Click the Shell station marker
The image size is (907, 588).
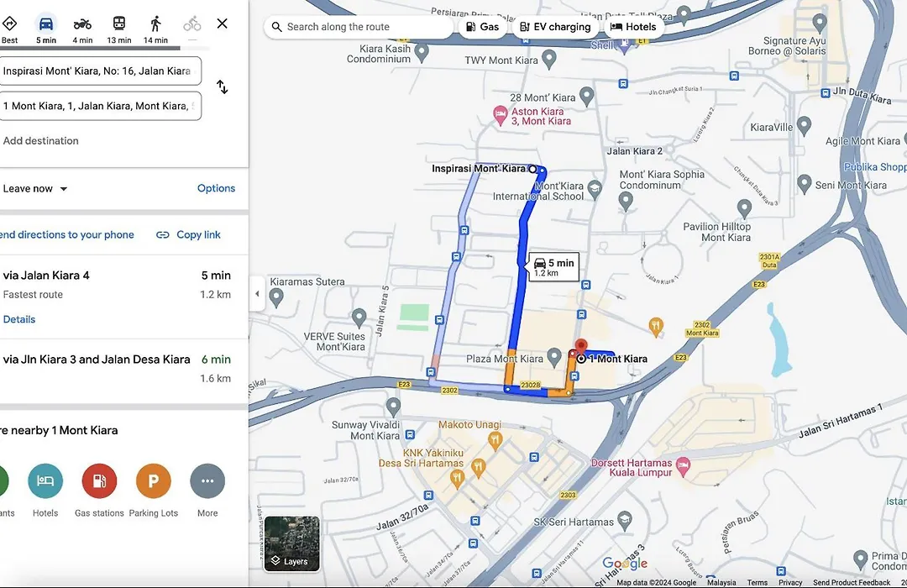click(623, 45)
